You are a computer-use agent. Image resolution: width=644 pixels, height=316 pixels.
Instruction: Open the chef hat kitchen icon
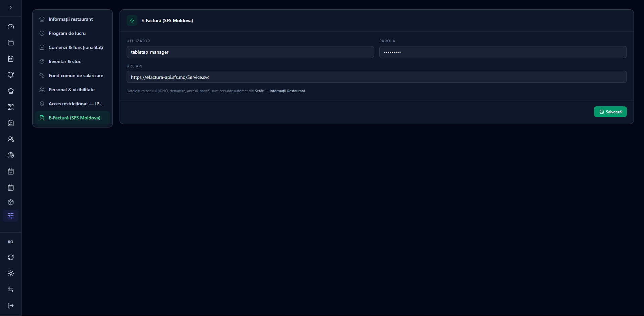[x=11, y=91]
